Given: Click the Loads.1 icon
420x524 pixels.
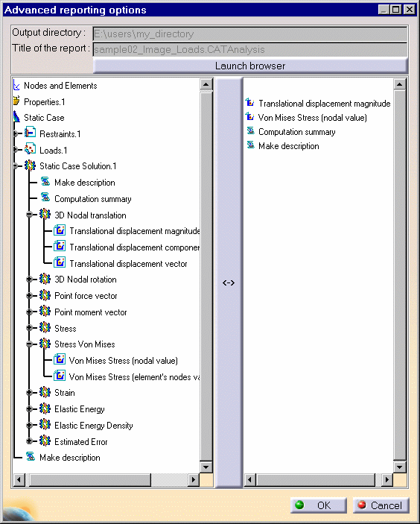Looking at the screenshot, I should [x=30, y=149].
